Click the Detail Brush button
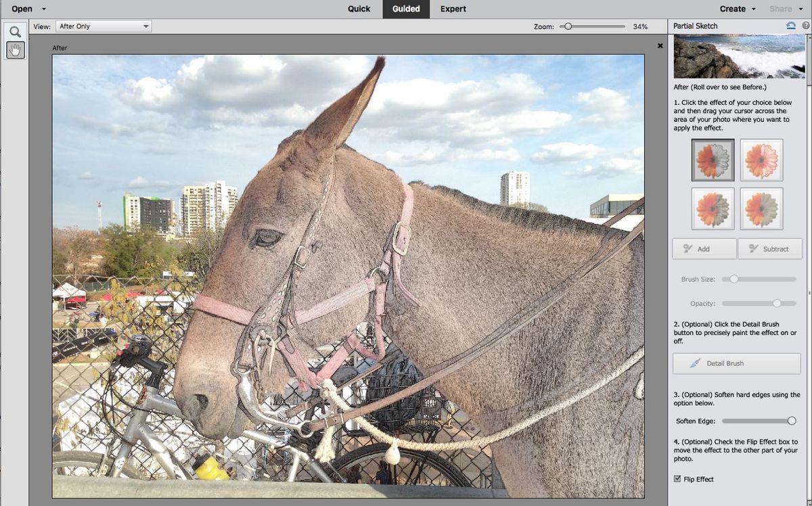Screen dimensions: 812x506 tap(736, 363)
